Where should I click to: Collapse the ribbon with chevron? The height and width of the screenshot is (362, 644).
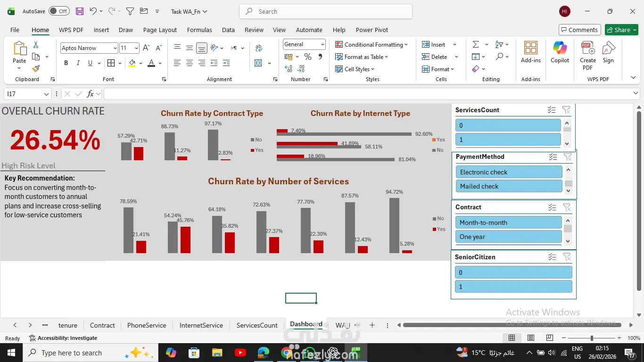[x=633, y=78]
